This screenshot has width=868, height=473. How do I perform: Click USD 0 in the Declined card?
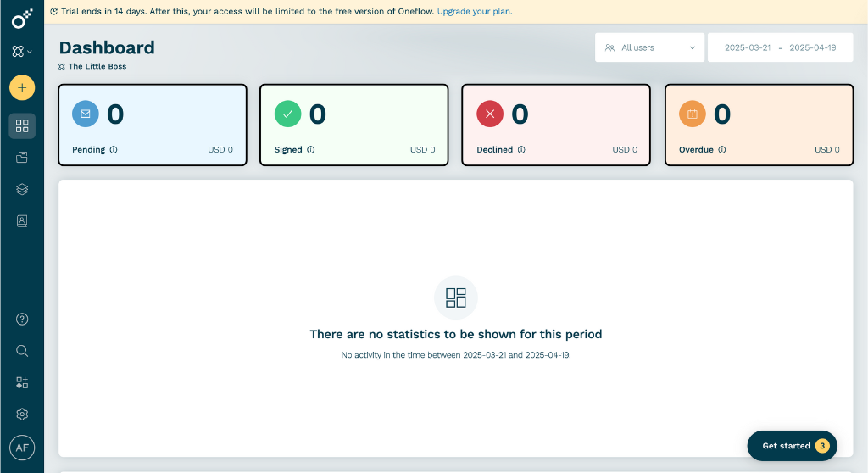click(625, 149)
